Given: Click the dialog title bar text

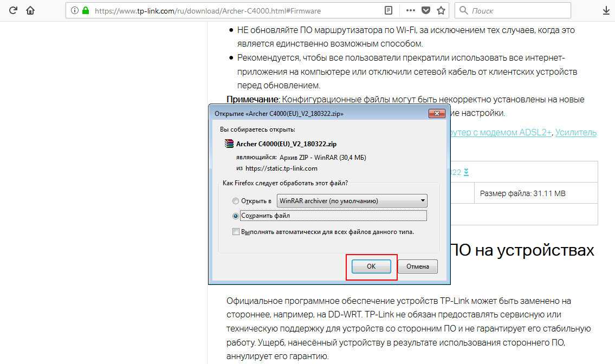Looking at the screenshot, I should point(279,114).
